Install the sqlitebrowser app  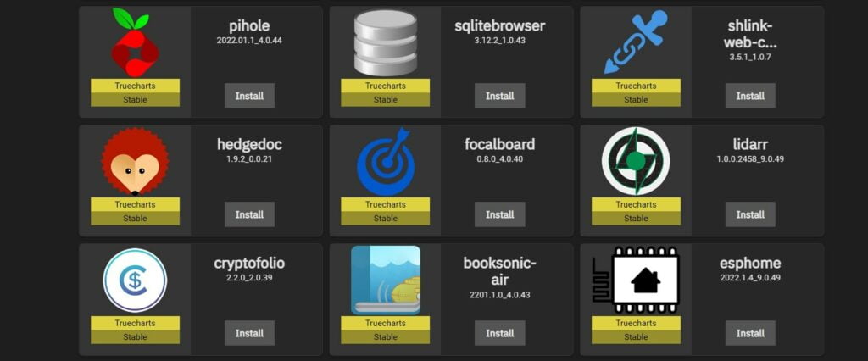499,96
